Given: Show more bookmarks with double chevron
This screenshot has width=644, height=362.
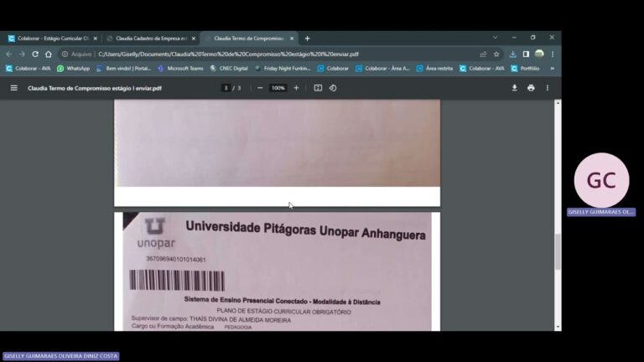Looking at the screenshot, I should point(553,69).
